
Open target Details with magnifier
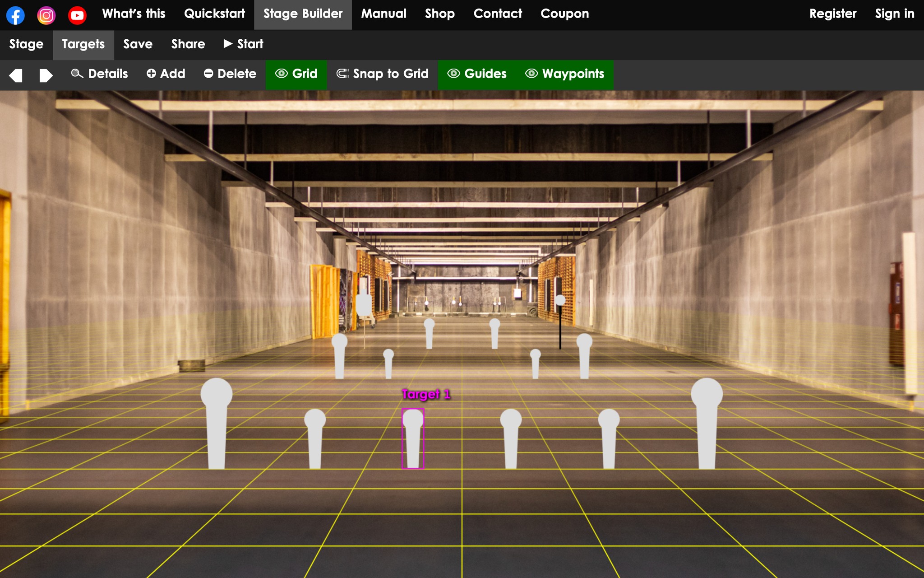[x=100, y=74]
